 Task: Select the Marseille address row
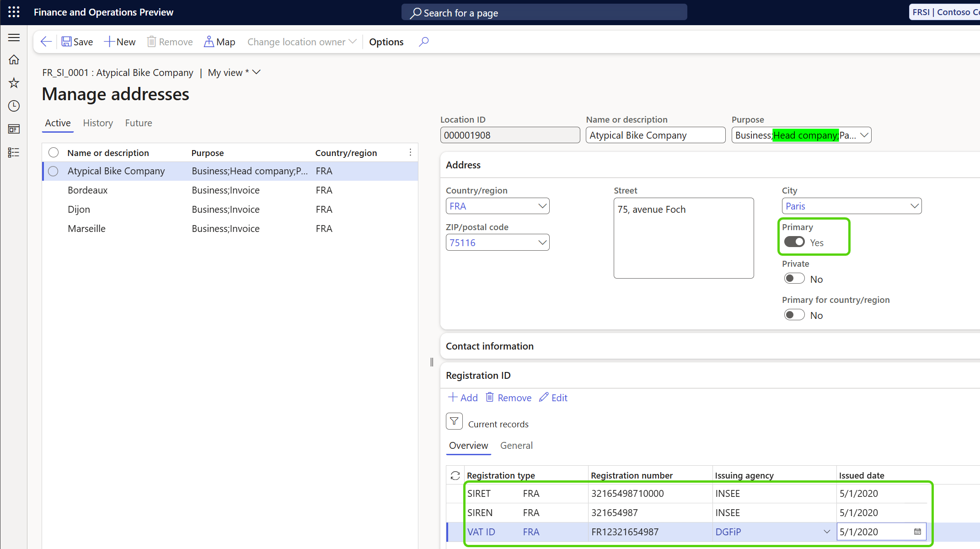pyautogui.click(x=230, y=229)
